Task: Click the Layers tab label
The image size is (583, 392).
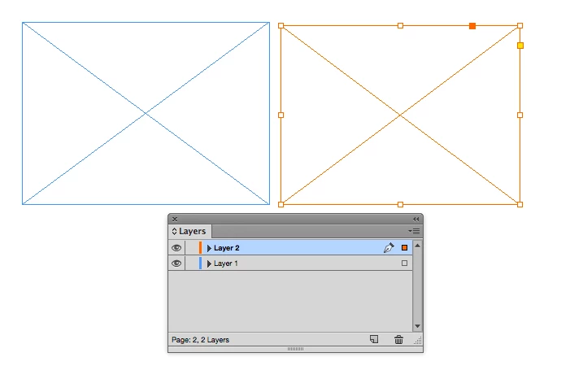Action: click(x=192, y=231)
